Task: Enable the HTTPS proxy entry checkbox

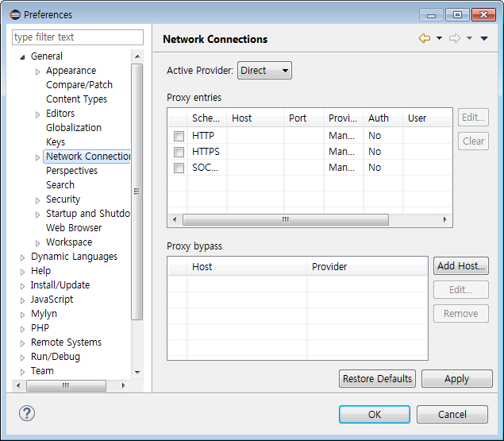Action: [179, 152]
